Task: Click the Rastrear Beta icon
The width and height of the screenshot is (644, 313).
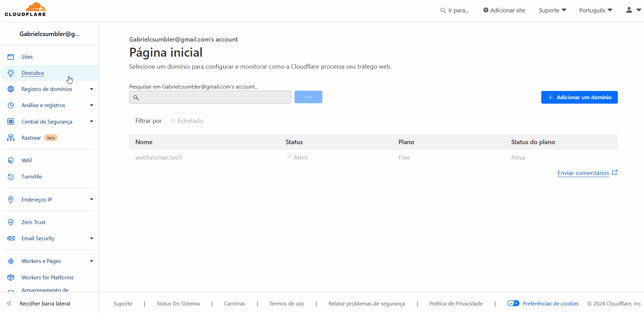Action: pyautogui.click(x=11, y=138)
